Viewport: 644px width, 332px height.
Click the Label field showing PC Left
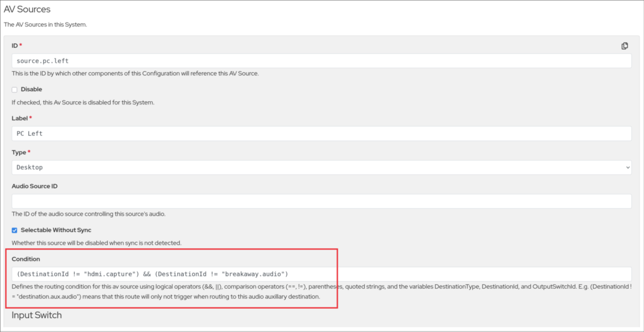click(x=321, y=134)
